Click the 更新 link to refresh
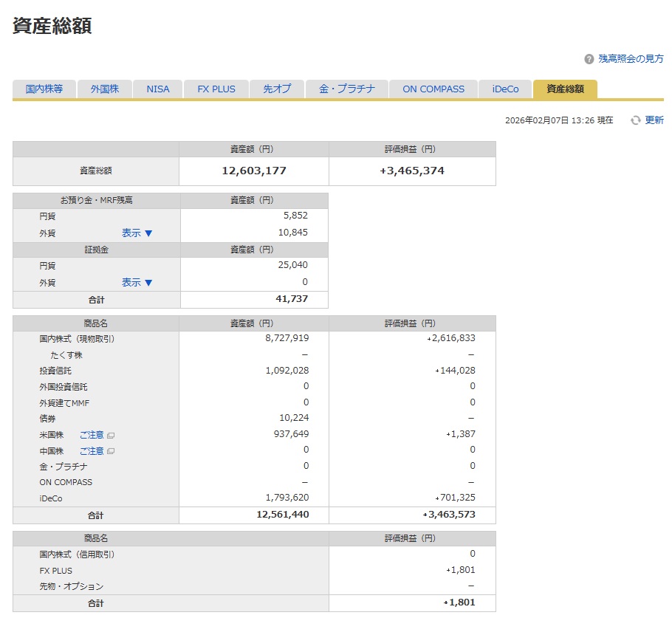The image size is (672, 618). click(654, 120)
